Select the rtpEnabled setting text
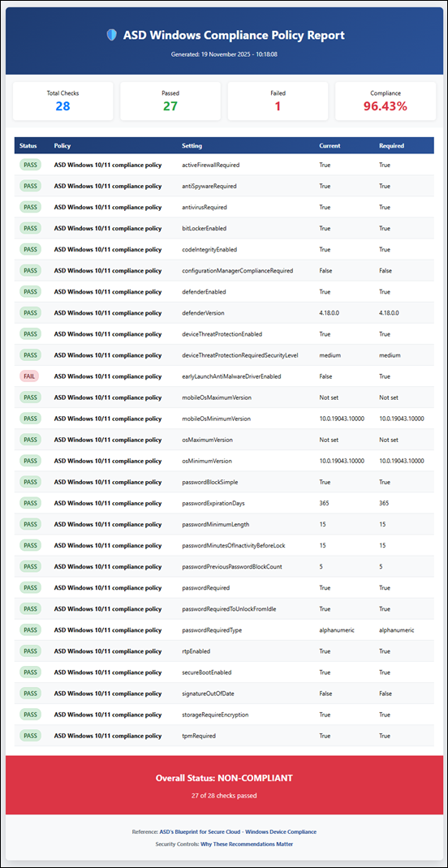 (x=196, y=651)
